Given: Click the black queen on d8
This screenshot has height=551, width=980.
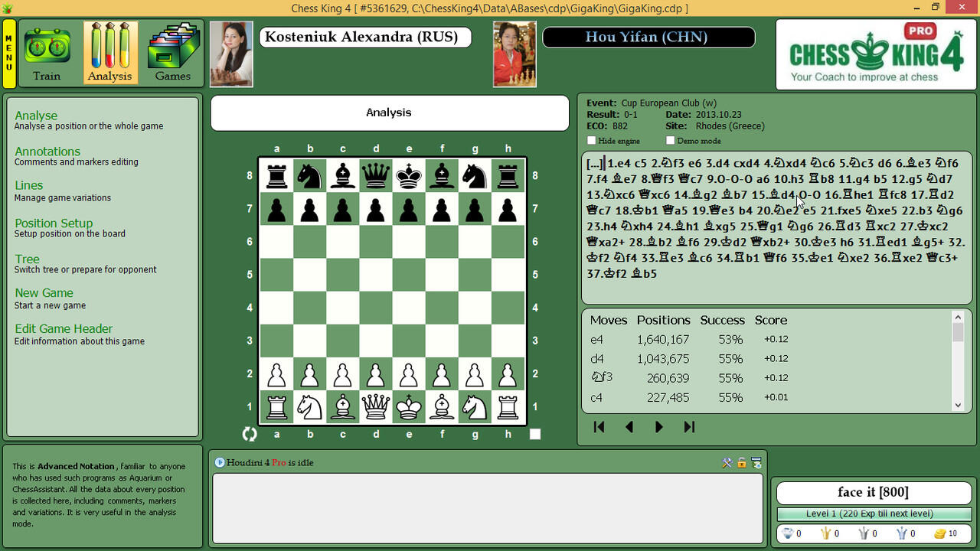Looking at the screenshot, I should tap(376, 176).
